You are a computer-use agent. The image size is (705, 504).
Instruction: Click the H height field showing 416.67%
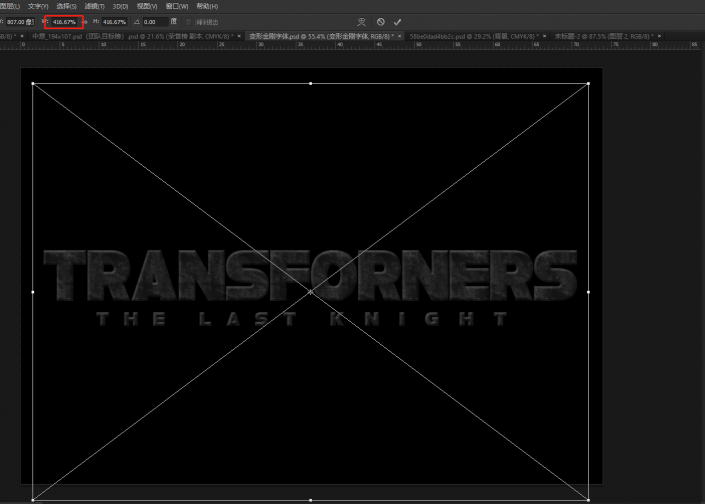click(114, 22)
